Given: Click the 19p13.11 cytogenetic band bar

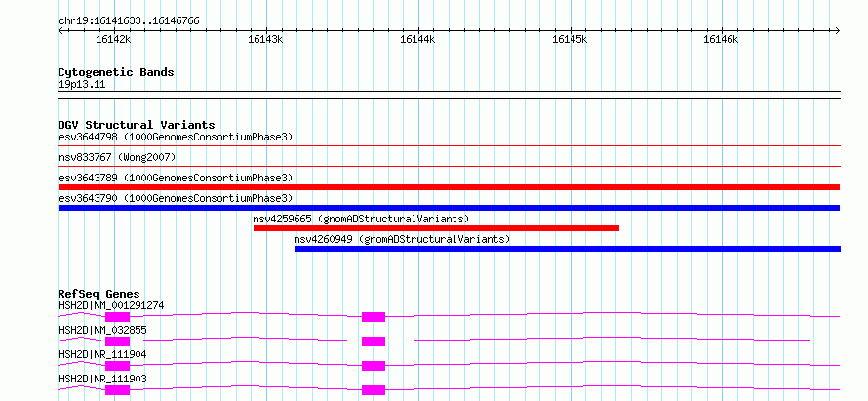Looking at the screenshot, I should click(x=449, y=95).
